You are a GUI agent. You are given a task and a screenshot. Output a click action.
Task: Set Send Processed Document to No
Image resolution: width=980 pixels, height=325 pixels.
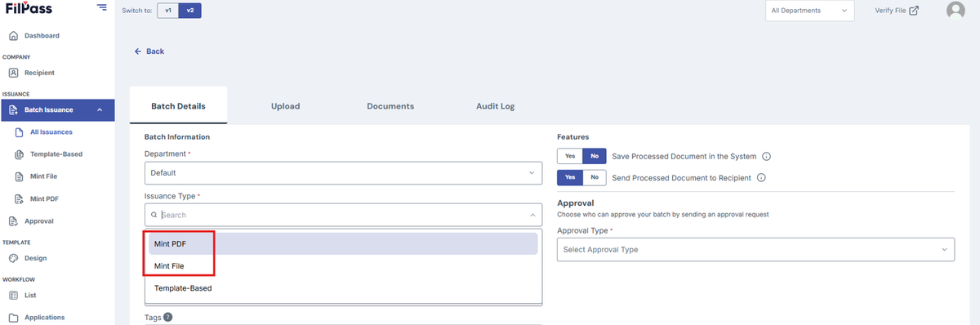[x=594, y=177]
